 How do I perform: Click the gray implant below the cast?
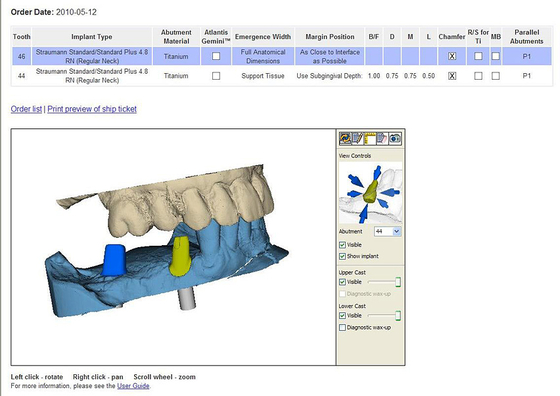pyautogui.click(x=186, y=299)
